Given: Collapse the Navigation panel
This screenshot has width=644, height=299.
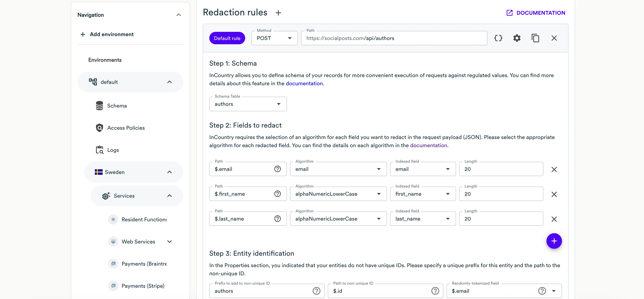Looking at the screenshot, I should point(178,15).
